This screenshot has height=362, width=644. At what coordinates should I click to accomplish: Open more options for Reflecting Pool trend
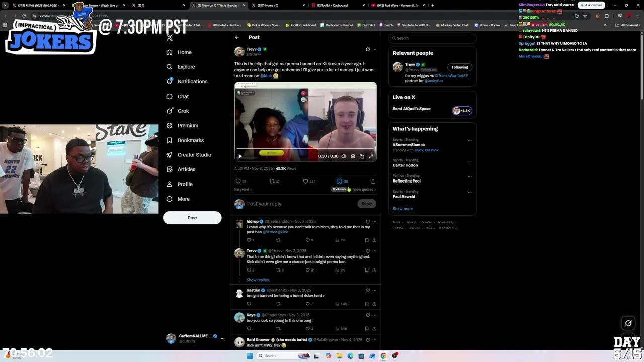470,177
